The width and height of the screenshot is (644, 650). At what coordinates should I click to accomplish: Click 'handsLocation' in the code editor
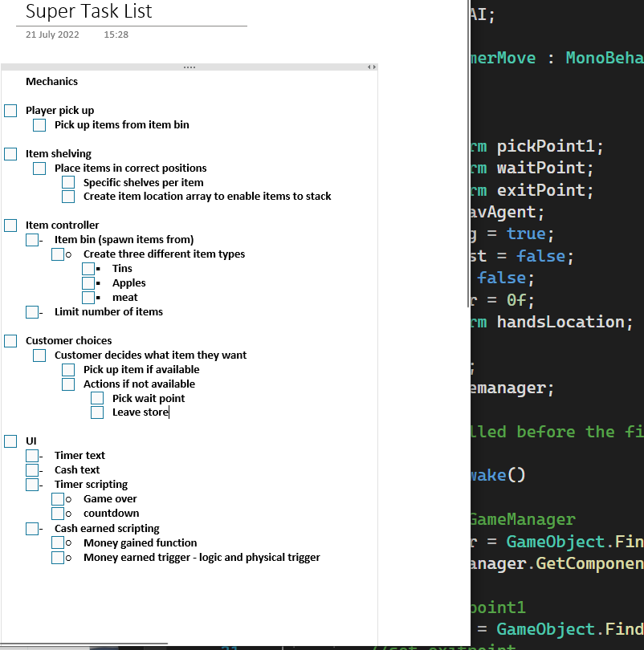point(560,322)
